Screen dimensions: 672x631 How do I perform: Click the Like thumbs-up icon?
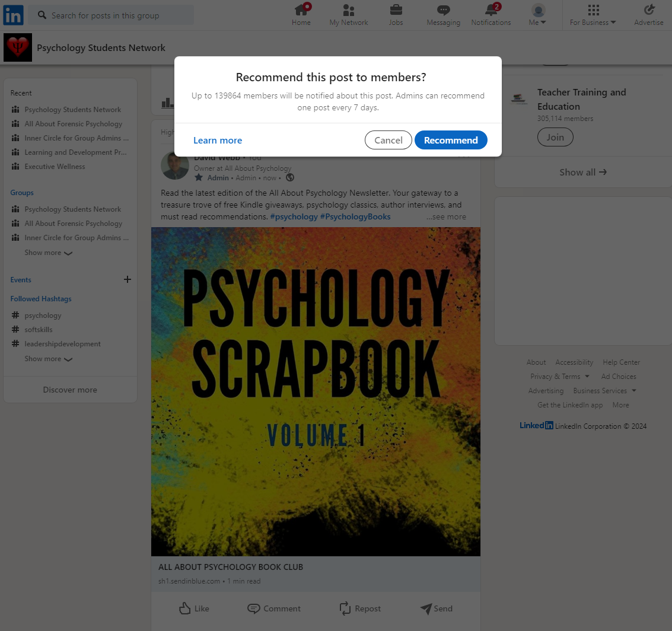pos(184,608)
